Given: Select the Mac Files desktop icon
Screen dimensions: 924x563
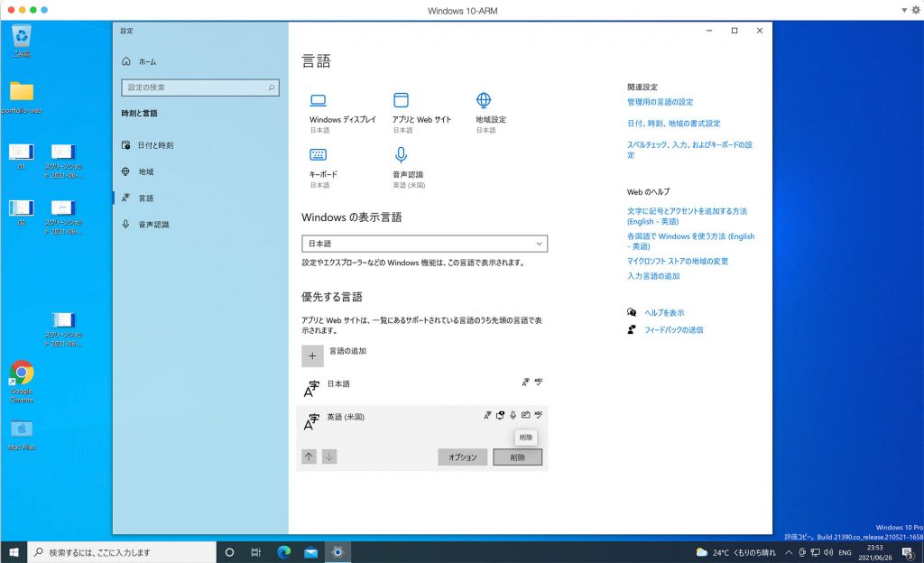Looking at the screenshot, I should (x=22, y=435).
